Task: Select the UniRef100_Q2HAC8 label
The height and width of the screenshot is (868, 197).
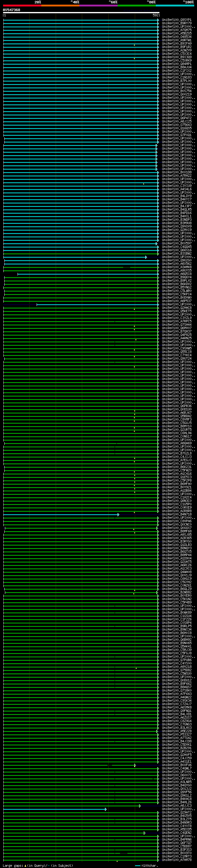Action: 176,308
